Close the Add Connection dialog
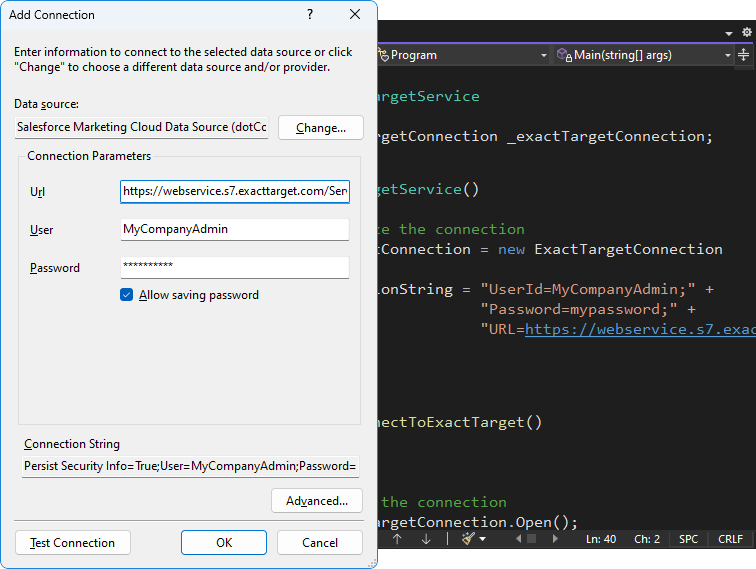Viewport: 756px width, 569px height. [x=355, y=14]
